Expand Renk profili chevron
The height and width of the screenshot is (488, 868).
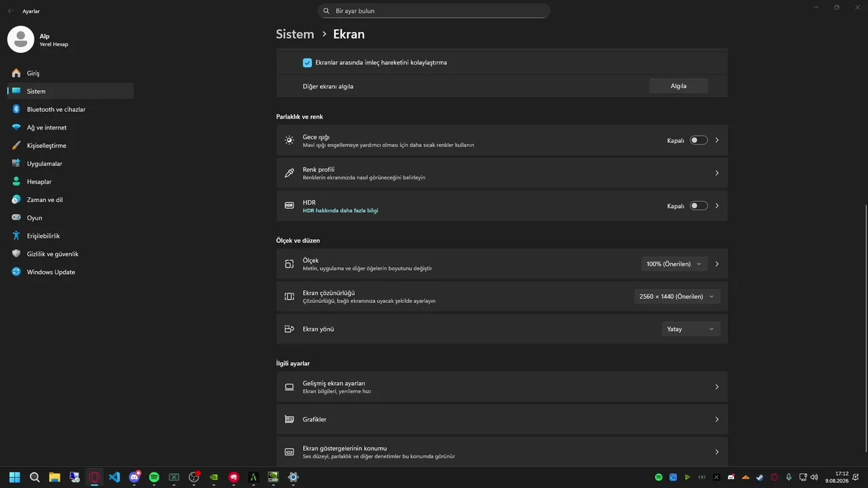(717, 173)
